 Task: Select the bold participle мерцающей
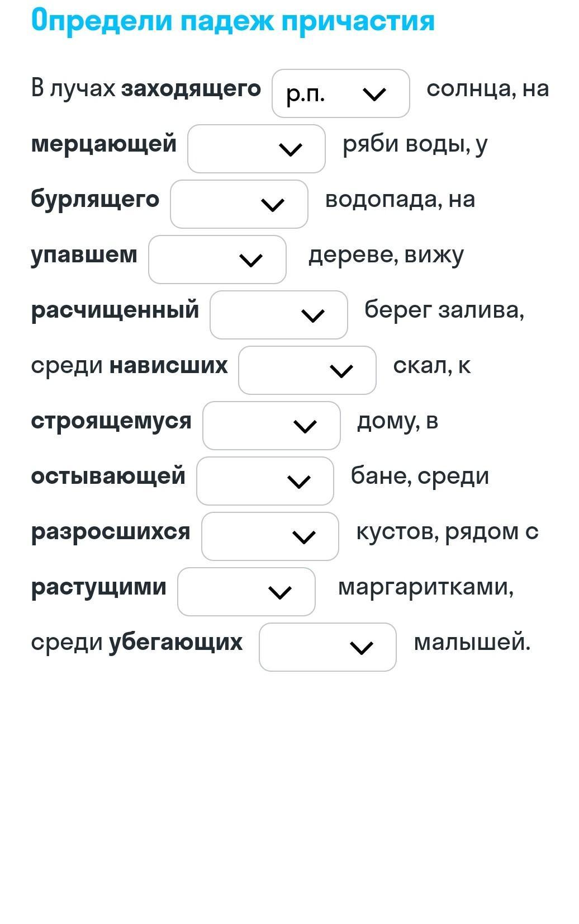(x=104, y=144)
